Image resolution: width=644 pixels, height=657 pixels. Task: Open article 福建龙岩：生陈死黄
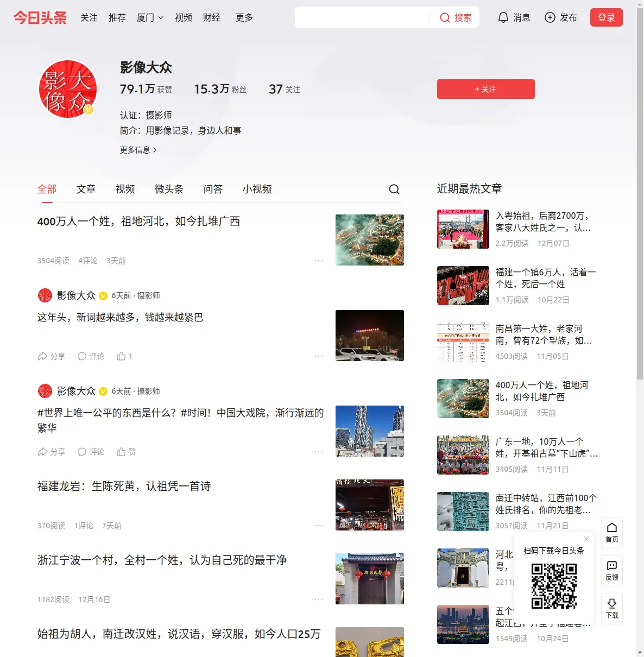(124, 486)
